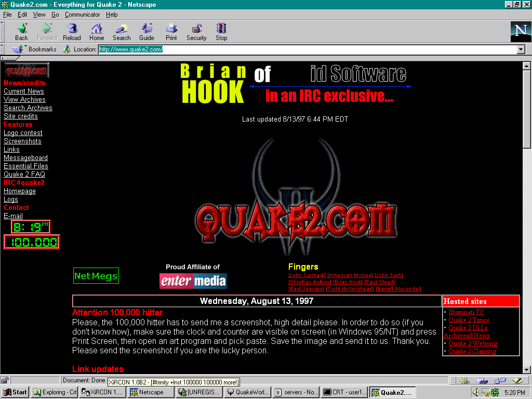Open the Quake 2 FAQ link
Viewport: 532px width, 399px height.
click(24, 174)
